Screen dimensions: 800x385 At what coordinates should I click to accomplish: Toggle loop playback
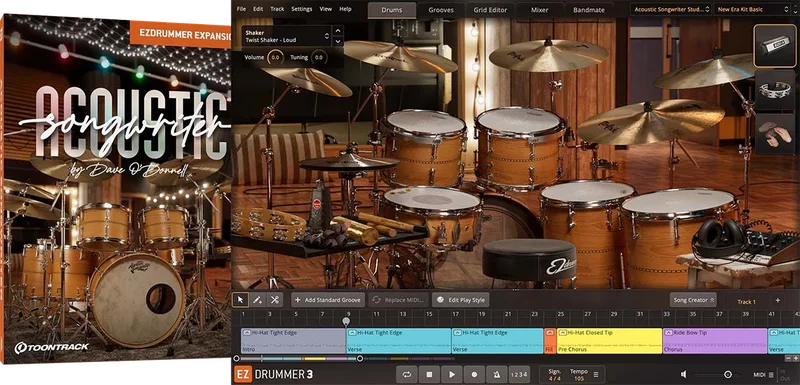pos(407,374)
